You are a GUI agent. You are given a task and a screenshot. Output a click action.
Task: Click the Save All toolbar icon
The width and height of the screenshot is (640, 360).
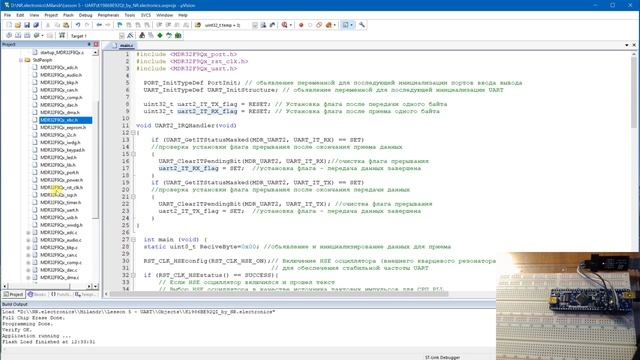tap(36, 25)
